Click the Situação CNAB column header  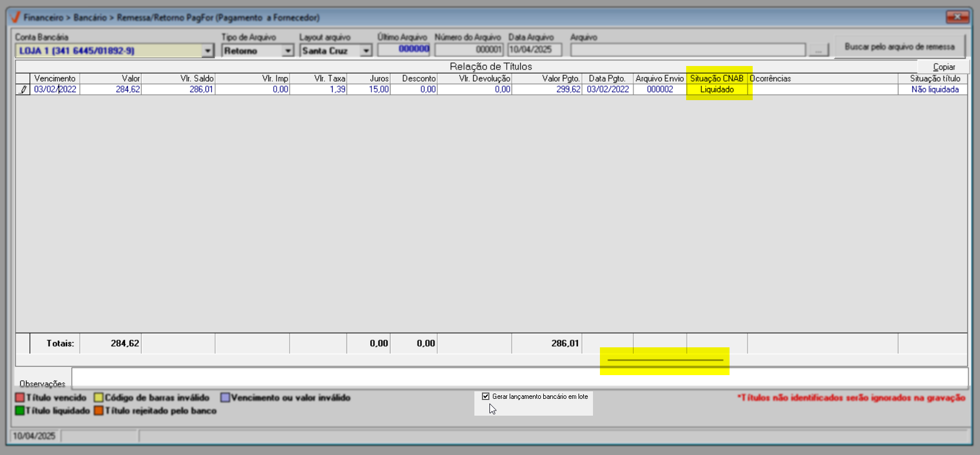click(717, 78)
